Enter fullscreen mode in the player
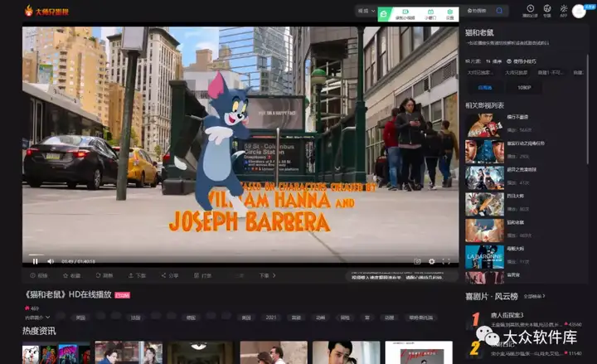Image resolution: width=597 pixels, height=364 pixels. (446, 261)
